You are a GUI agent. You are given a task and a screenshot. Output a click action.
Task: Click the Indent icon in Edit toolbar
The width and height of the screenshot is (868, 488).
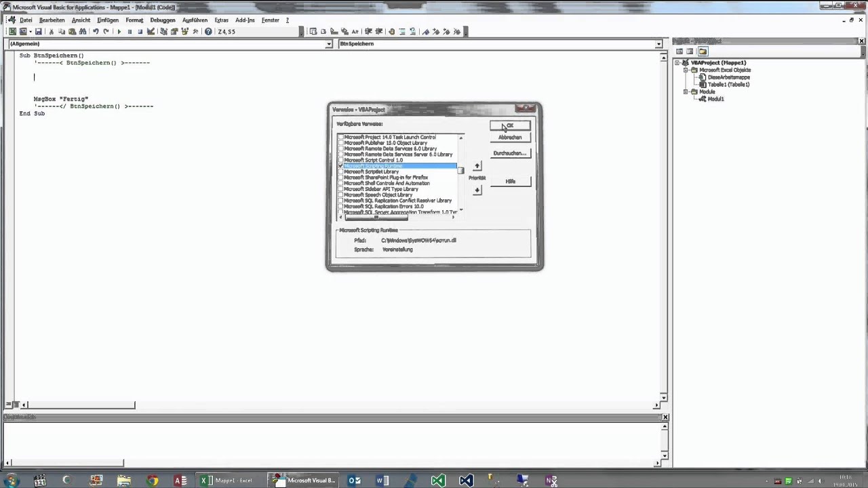tap(368, 31)
